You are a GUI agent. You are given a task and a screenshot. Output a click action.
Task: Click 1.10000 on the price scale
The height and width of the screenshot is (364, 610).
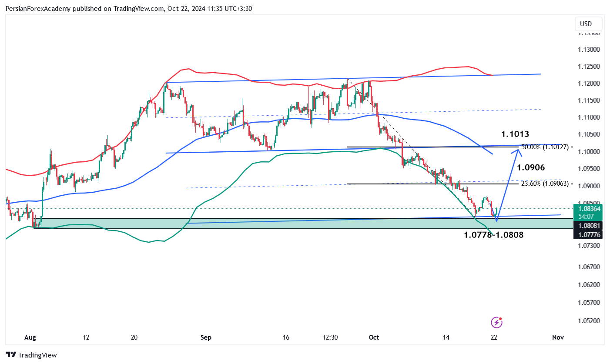pos(590,152)
